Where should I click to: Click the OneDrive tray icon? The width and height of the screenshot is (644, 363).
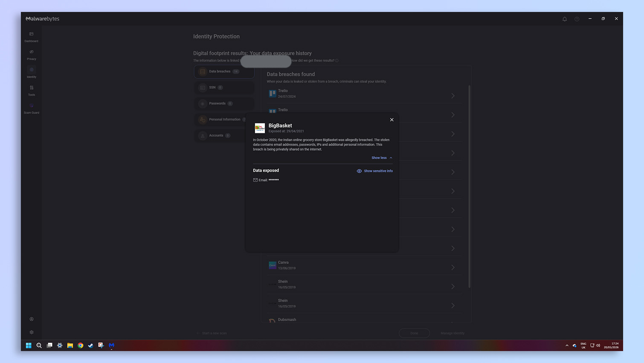point(574,345)
